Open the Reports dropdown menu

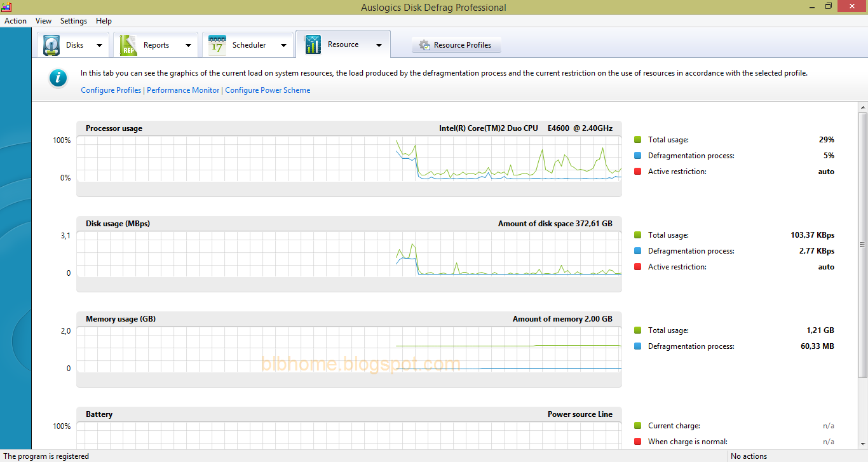point(188,44)
